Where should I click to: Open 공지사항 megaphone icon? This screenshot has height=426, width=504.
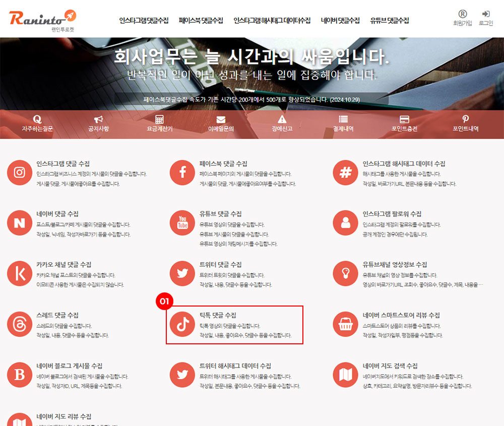click(x=98, y=119)
